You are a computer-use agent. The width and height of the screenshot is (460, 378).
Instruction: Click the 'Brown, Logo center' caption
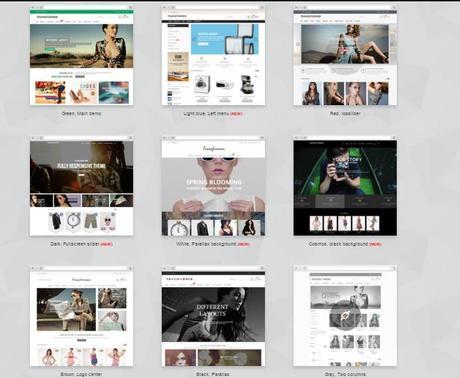click(x=81, y=374)
